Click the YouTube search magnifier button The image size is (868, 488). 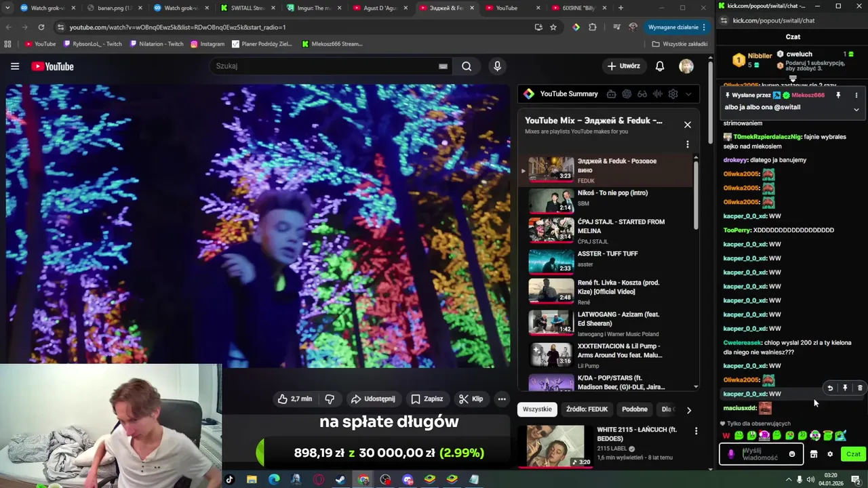pos(467,66)
